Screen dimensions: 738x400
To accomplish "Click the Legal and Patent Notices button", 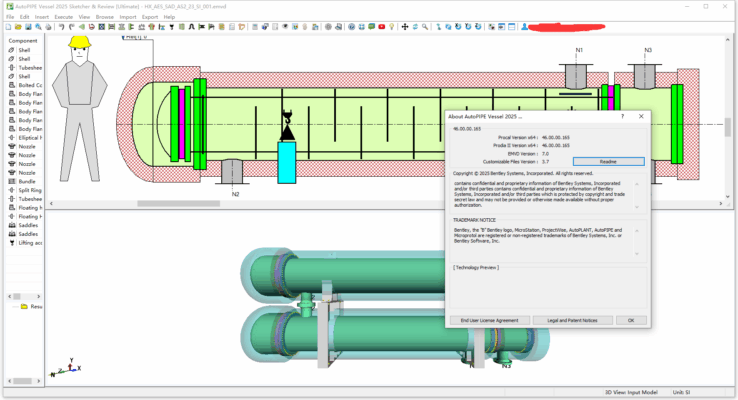I will pos(572,320).
